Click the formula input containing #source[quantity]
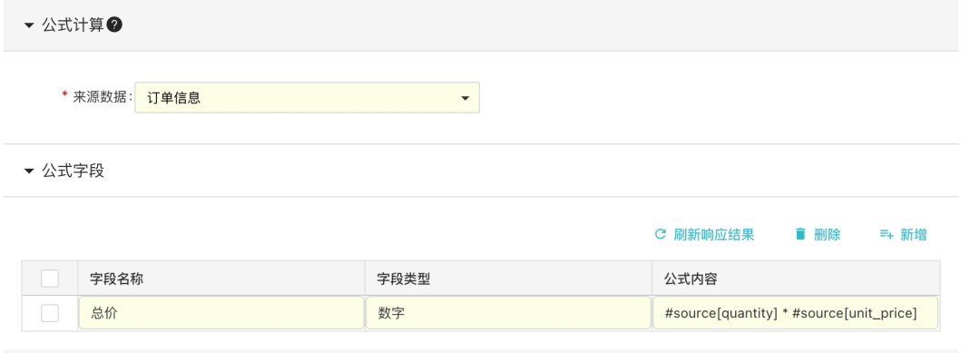This screenshot has width=980, height=353. pyautogui.click(x=795, y=313)
